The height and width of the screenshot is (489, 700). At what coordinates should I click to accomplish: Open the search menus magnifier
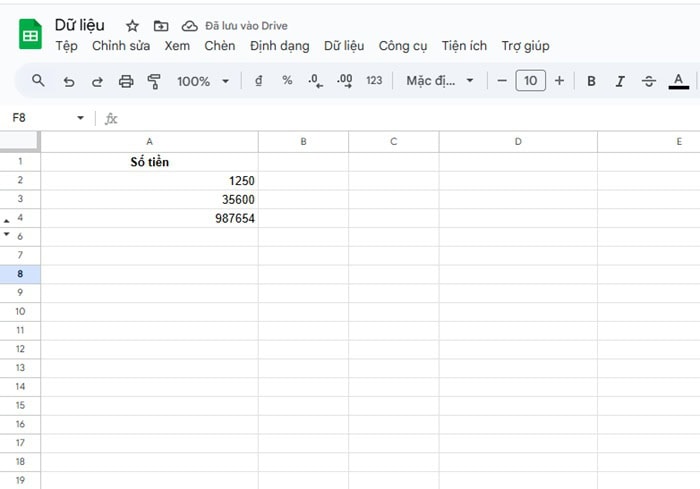(38, 81)
